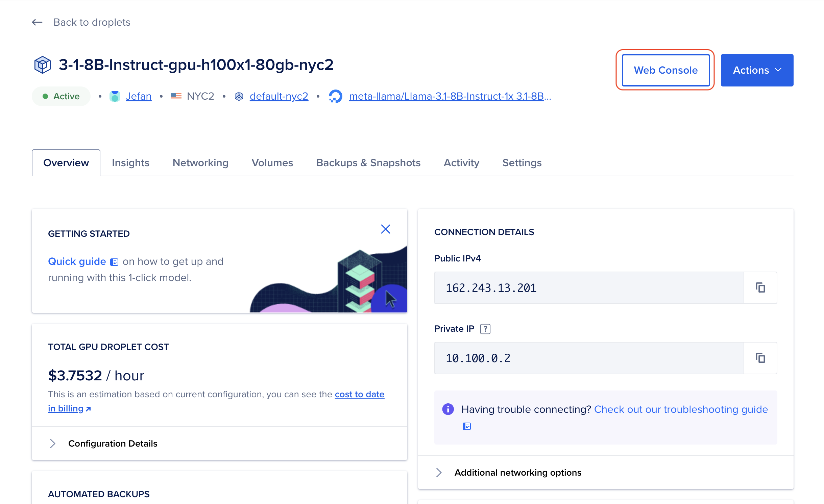The width and height of the screenshot is (824, 504).
Task: Click the Jefan avatar icon
Action: pyautogui.click(x=115, y=96)
